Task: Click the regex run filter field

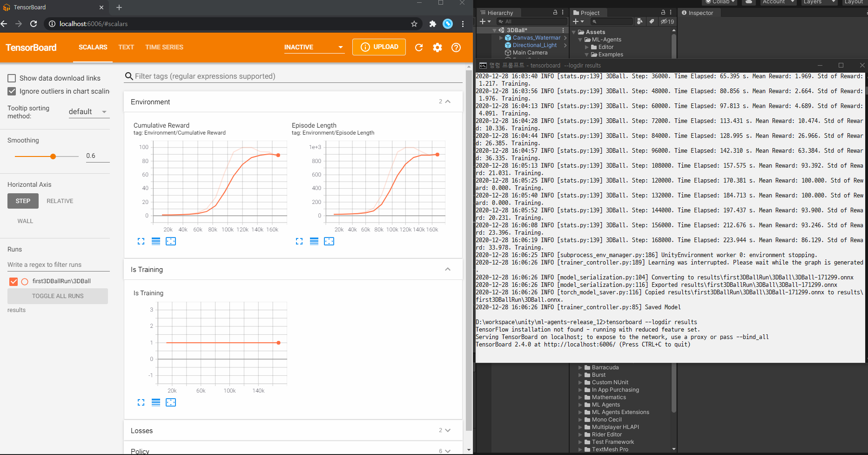Action: pos(59,265)
